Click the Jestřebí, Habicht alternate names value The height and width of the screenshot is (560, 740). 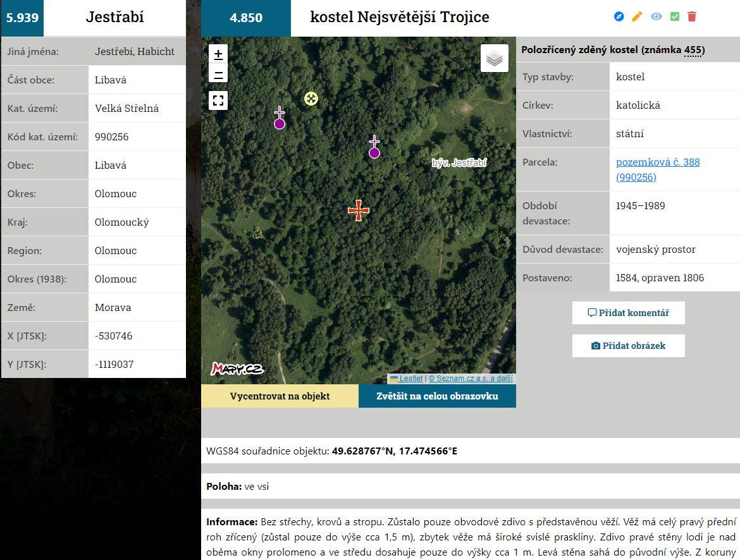[x=135, y=51]
